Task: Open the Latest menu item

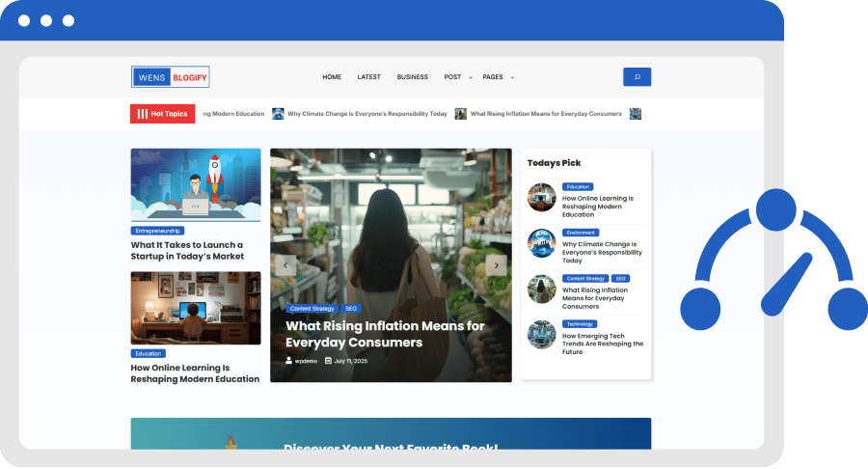Action: (368, 77)
